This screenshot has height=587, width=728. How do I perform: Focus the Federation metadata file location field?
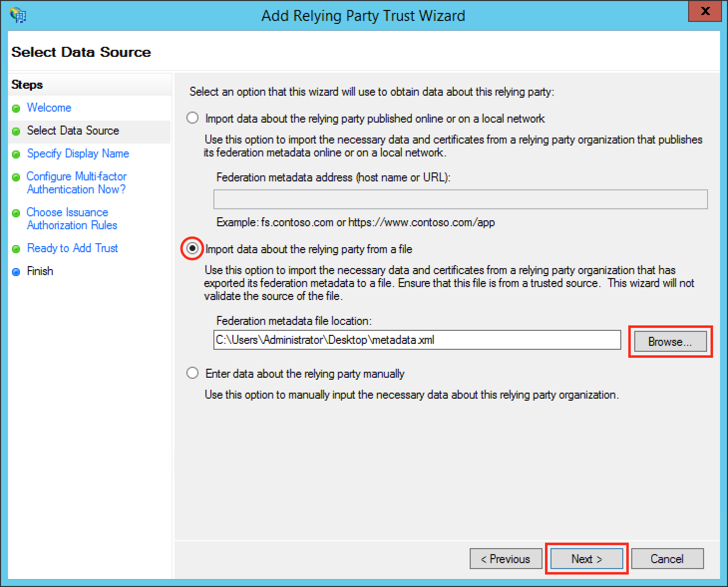coord(417,340)
